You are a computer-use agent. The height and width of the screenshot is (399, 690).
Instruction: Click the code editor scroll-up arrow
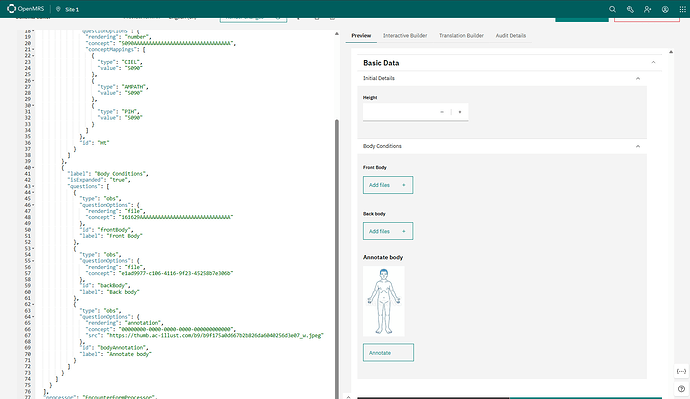point(337,33)
